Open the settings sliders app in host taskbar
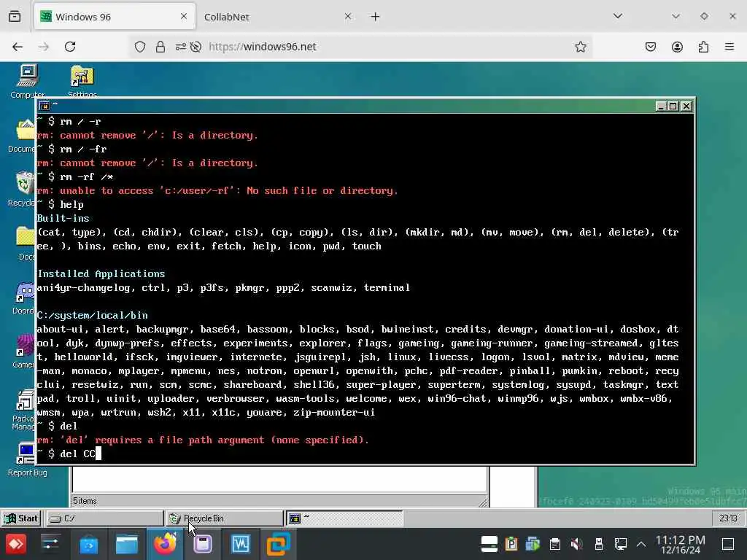Screen dimensions: 747x560 point(50,544)
